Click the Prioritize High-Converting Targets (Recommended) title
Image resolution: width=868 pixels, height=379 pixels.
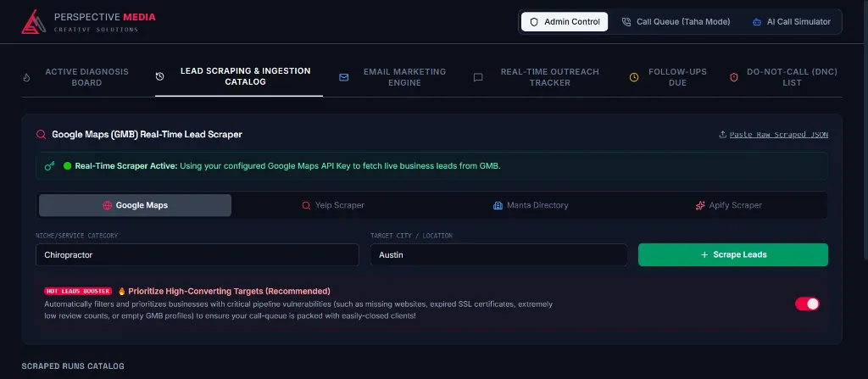[229, 291]
